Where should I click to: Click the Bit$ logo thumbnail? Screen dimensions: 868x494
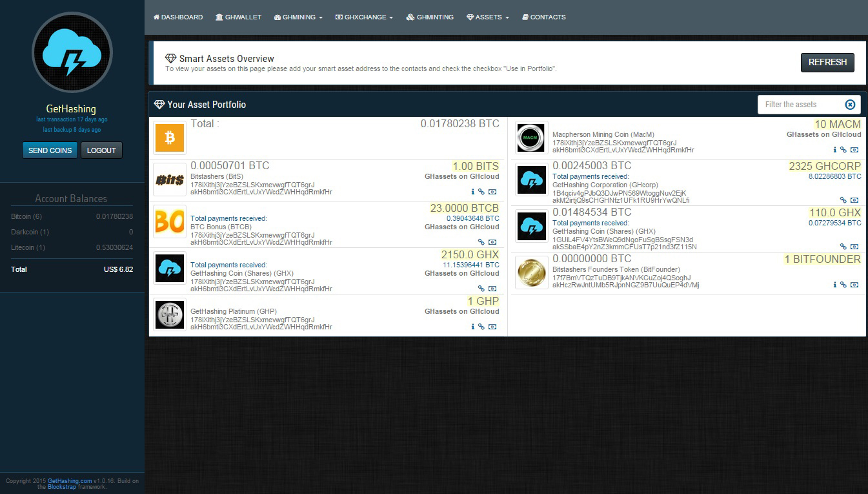170,180
